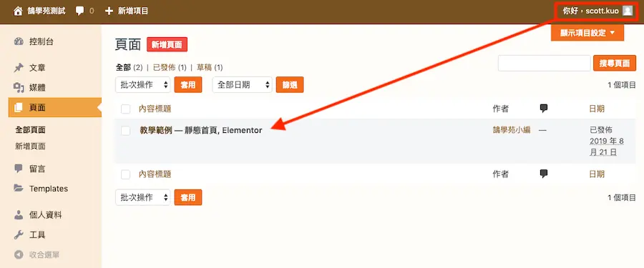Open the bottom 批次操作 dropdown
The image size is (644, 268).
pyautogui.click(x=143, y=197)
